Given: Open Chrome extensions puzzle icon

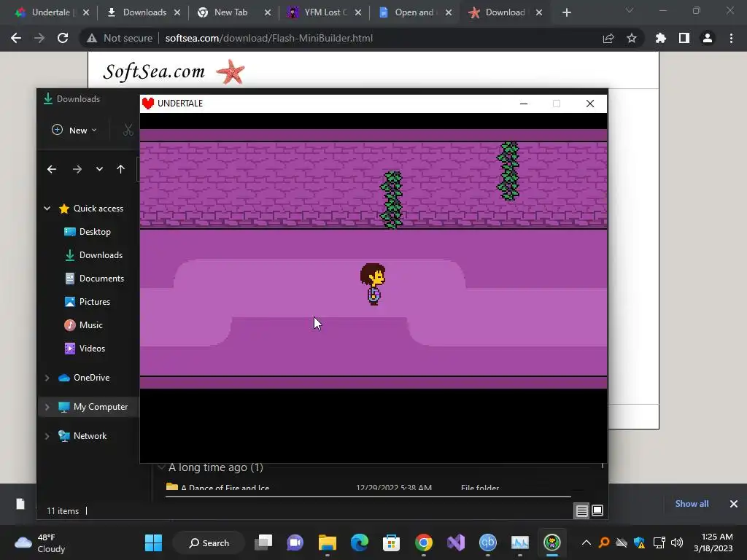Looking at the screenshot, I should pyautogui.click(x=661, y=38).
